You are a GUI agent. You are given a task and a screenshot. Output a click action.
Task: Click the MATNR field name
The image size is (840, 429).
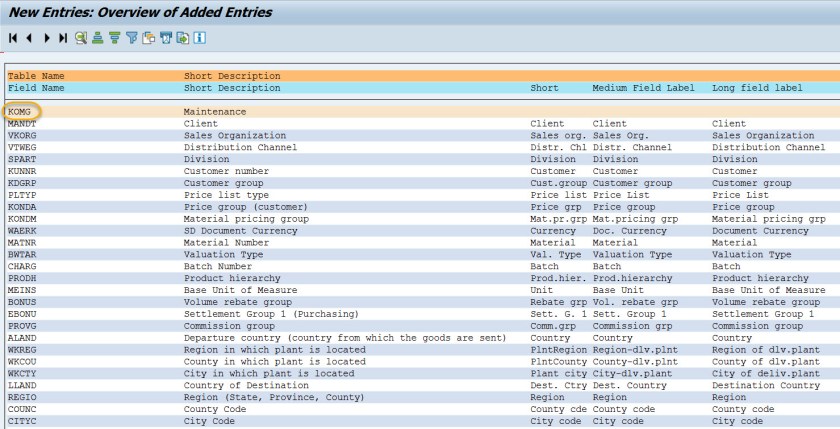pyautogui.click(x=22, y=242)
